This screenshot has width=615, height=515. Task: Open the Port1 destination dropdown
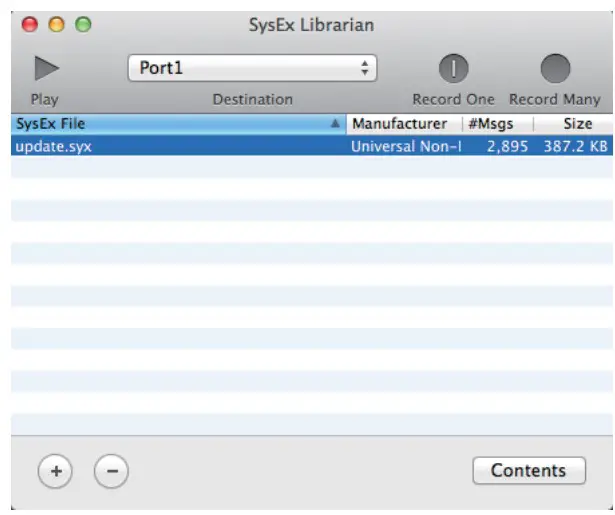252,68
